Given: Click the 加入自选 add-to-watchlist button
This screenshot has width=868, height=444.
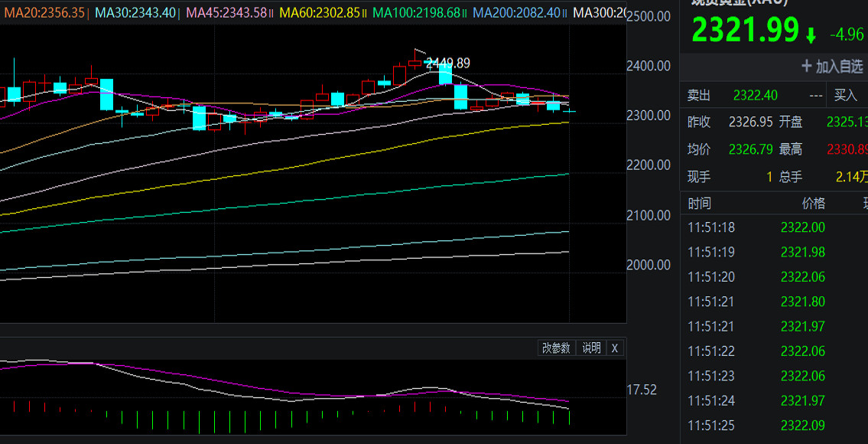Looking at the screenshot, I should [832, 67].
